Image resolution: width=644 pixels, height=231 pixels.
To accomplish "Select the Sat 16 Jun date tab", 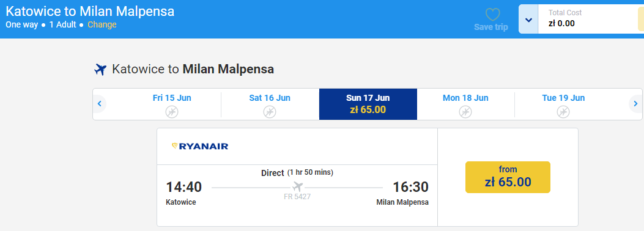I will pos(270,105).
